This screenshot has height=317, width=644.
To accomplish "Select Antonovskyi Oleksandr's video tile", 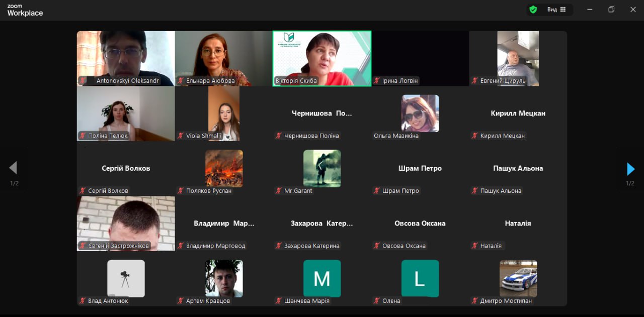I will [126, 58].
